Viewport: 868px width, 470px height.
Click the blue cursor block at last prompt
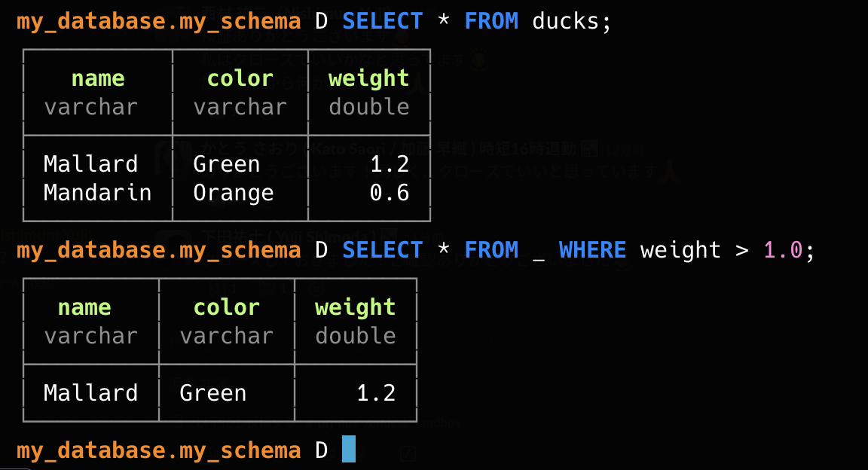pos(348,450)
